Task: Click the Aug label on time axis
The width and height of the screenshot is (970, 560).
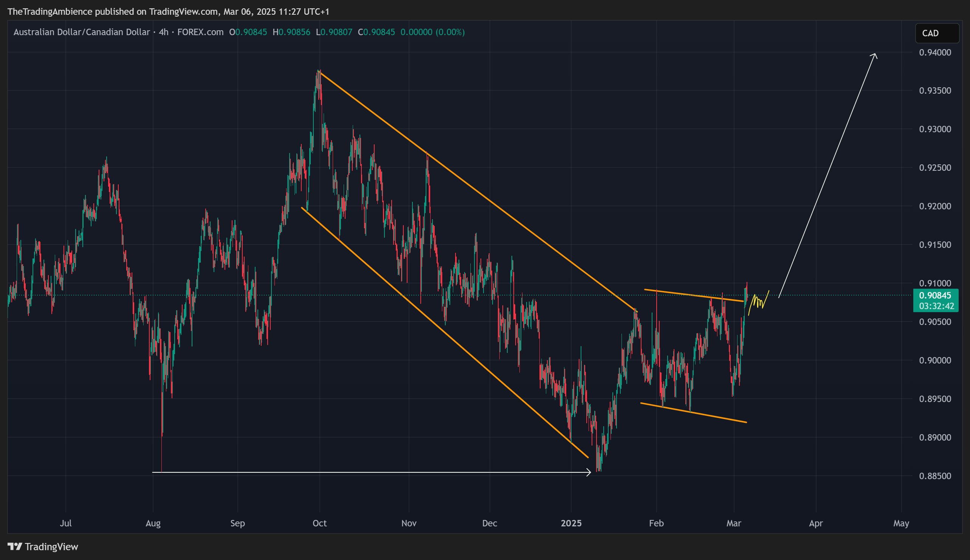Action: 153,523
